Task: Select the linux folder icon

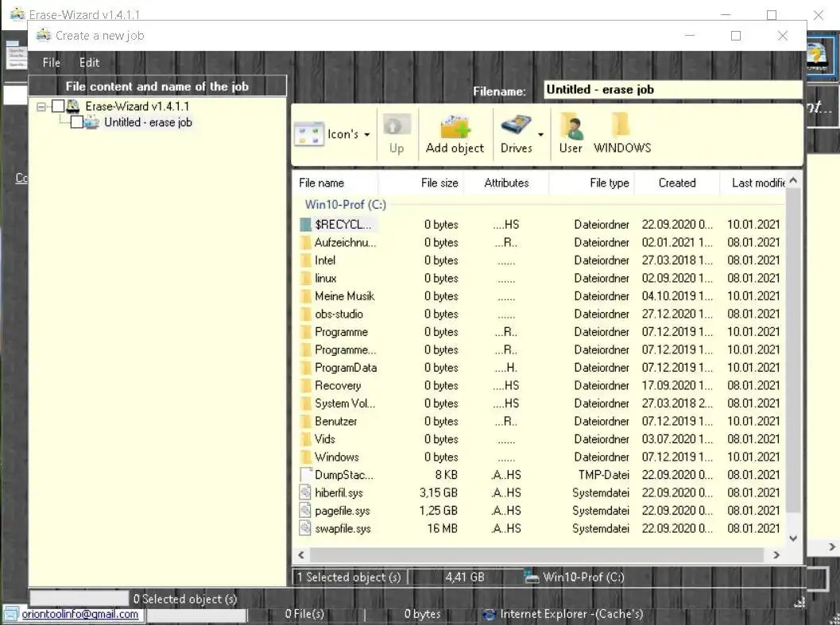Action: (x=305, y=279)
